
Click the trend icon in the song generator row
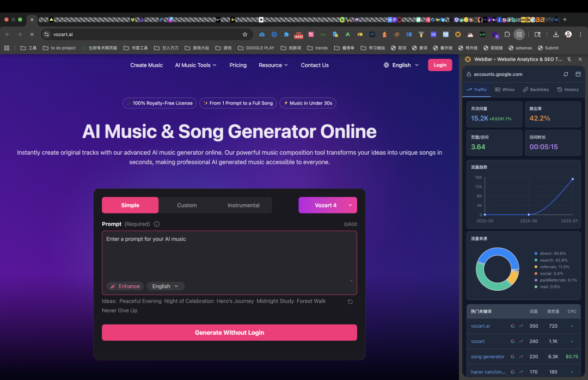521,357
